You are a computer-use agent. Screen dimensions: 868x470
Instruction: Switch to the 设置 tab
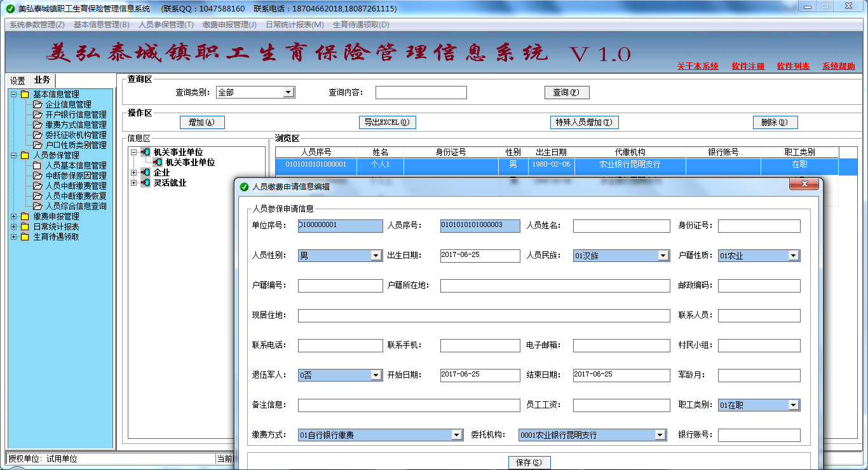click(18, 81)
